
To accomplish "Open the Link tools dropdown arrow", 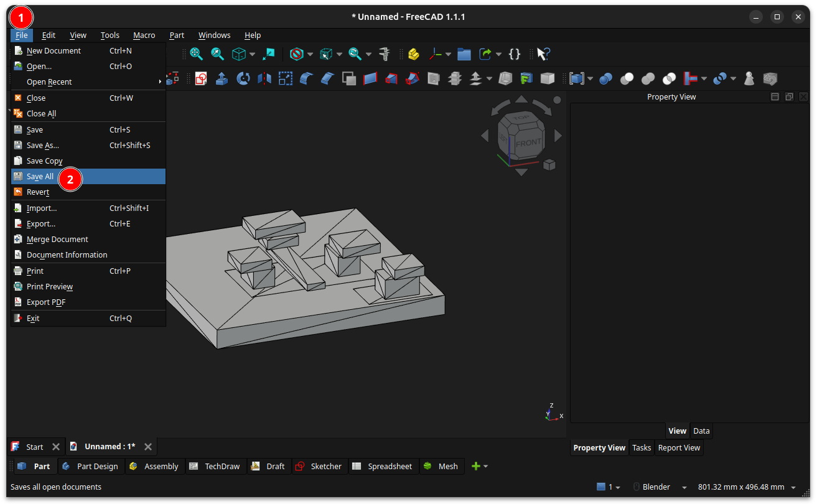I will click(x=498, y=54).
